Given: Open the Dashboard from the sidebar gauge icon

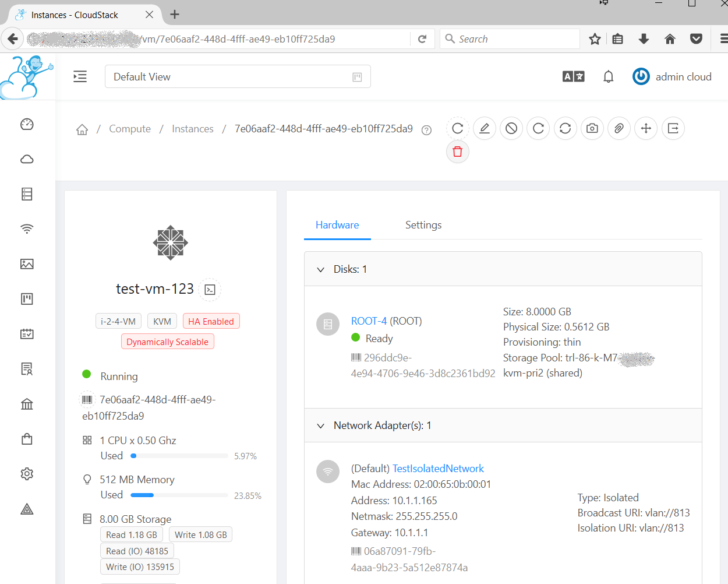Looking at the screenshot, I should 27,124.
